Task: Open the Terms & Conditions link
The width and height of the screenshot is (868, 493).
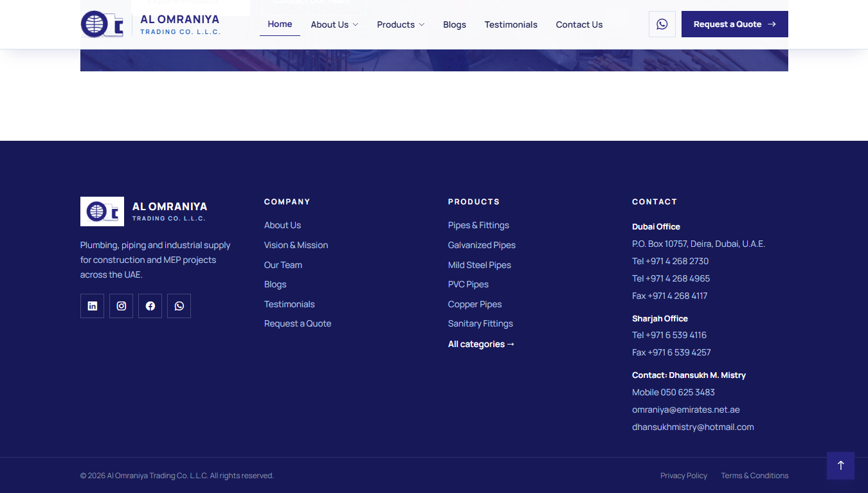Action: pos(754,476)
